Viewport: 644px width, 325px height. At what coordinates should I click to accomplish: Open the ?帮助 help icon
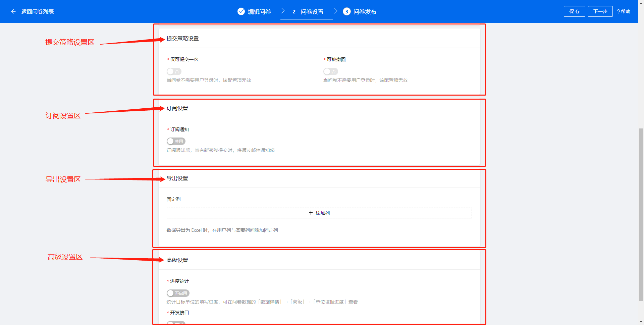point(624,11)
